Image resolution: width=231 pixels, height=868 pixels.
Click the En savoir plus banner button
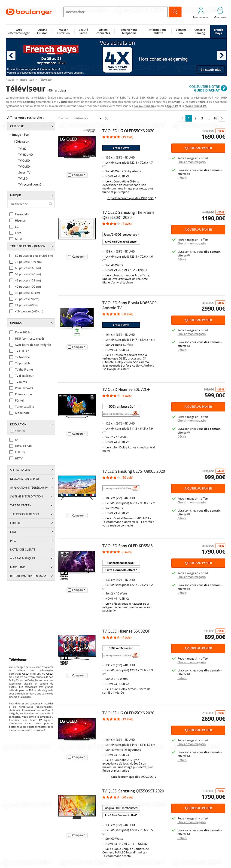click(x=211, y=70)
